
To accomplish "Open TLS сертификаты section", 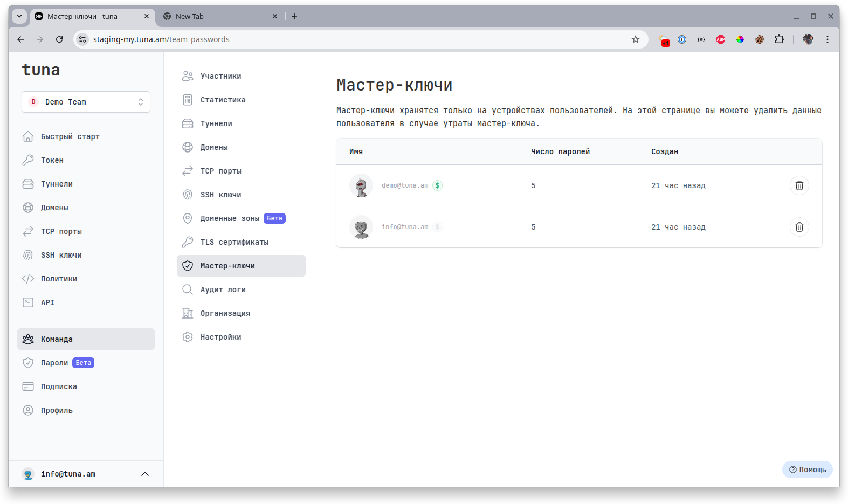I will (x=234, y=242).
